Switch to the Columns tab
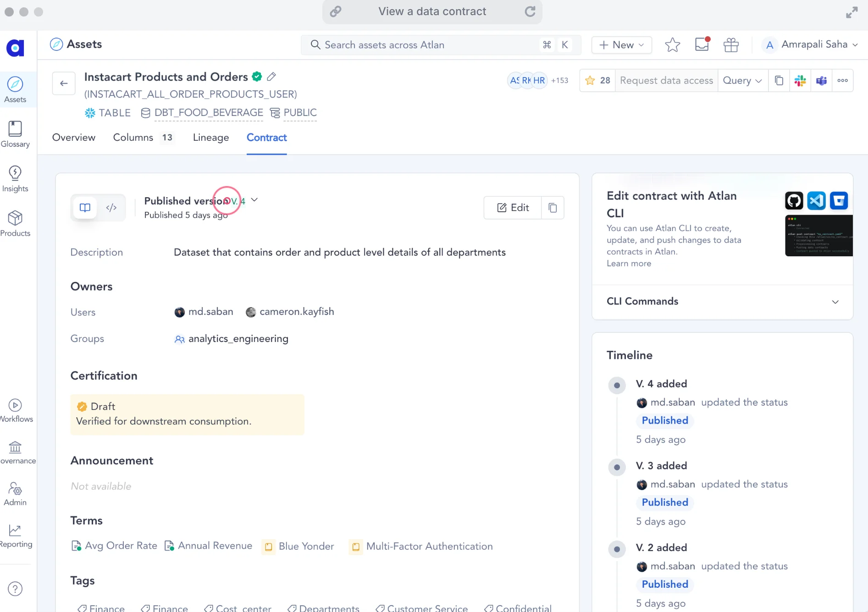This screenshot has height=612, width=868. pos(133,138)
